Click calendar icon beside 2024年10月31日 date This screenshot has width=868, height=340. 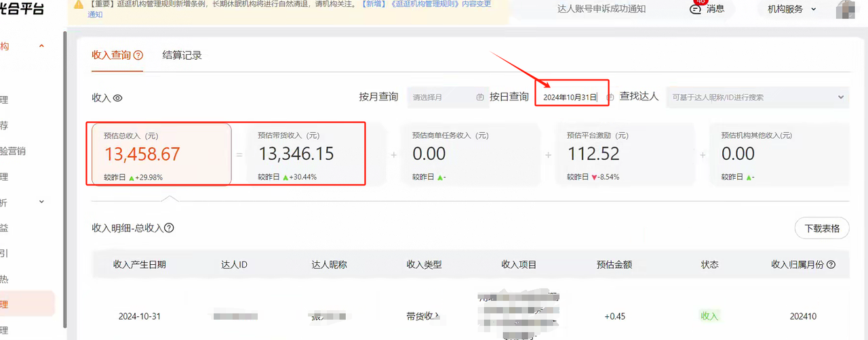[610, 98]
